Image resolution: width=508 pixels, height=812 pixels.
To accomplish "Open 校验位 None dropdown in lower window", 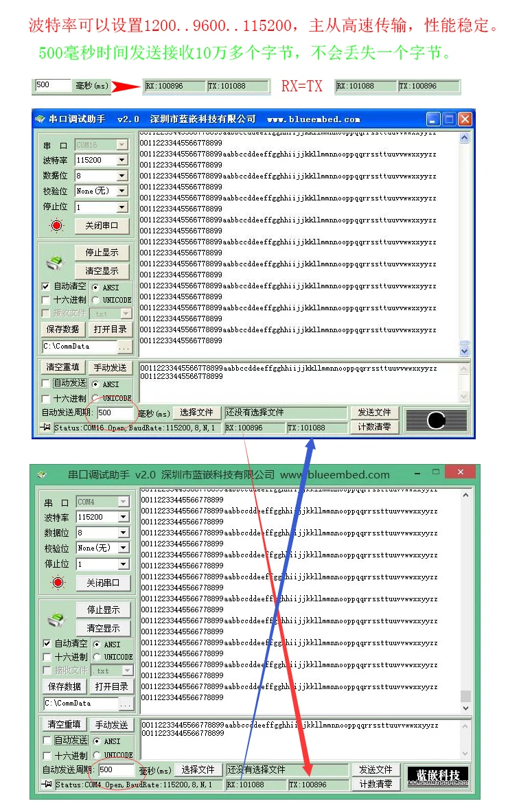I will pyautogui.click(x=124, y=547).
